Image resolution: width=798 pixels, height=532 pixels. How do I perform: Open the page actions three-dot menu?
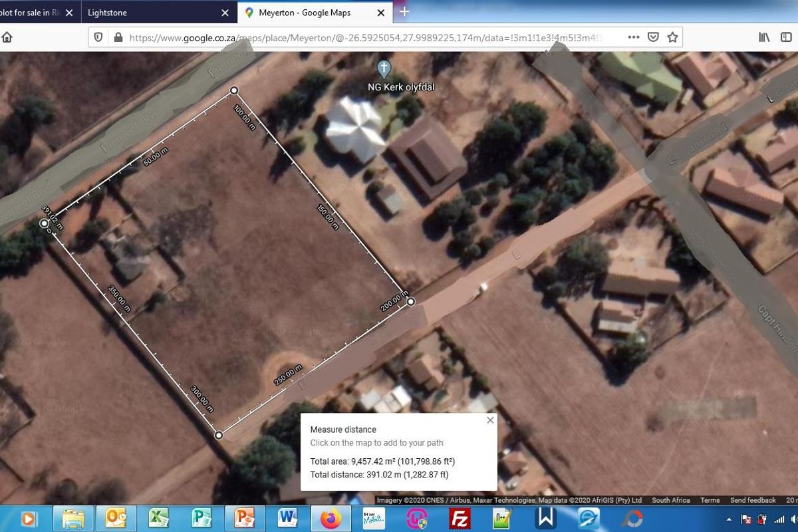[x=633, y=37]
